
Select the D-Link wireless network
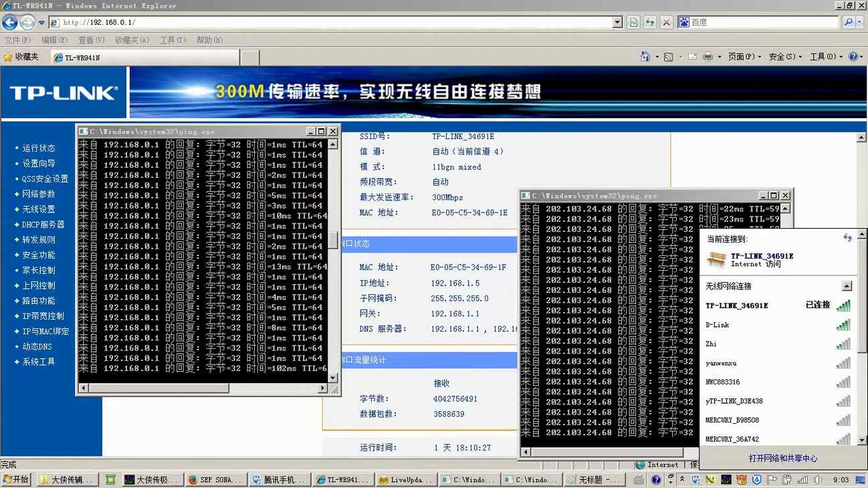(x=718, y=325)
